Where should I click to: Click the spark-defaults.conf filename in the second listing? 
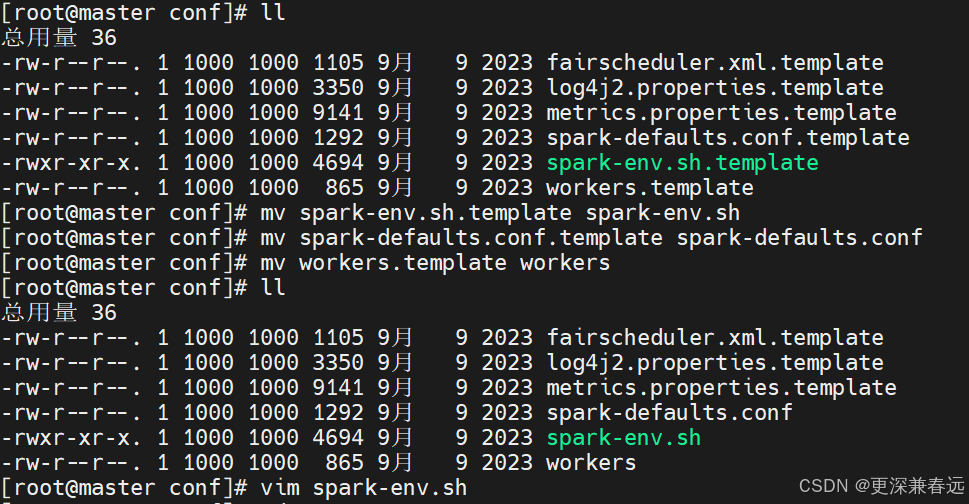[669, 413]
